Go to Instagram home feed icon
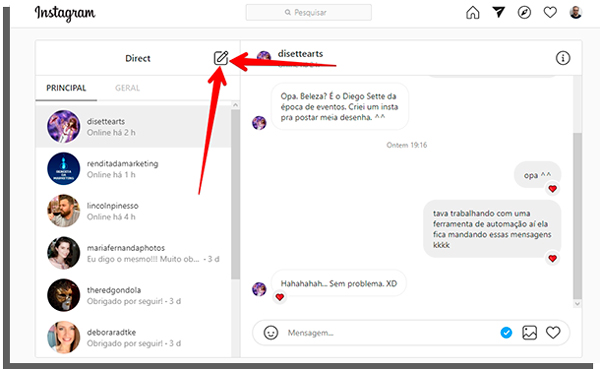The height and width of the screenshot is (369, 600). point(473,13)
